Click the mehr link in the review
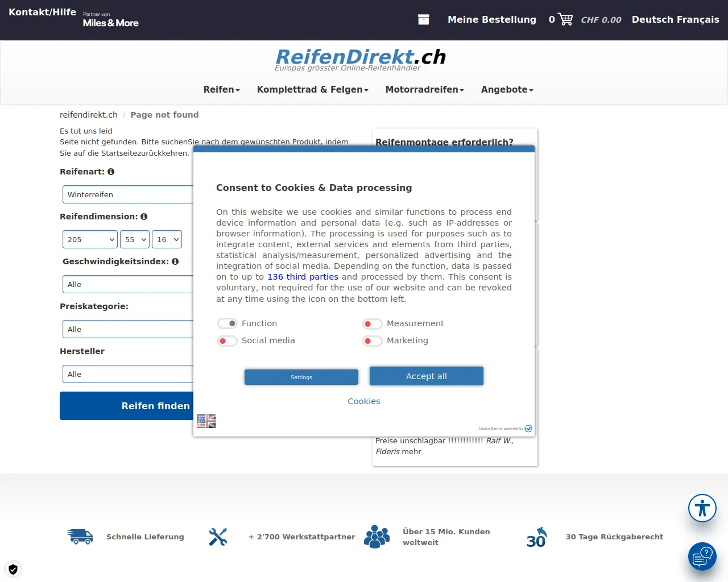The image size is (728, 582). coord(411,451)
